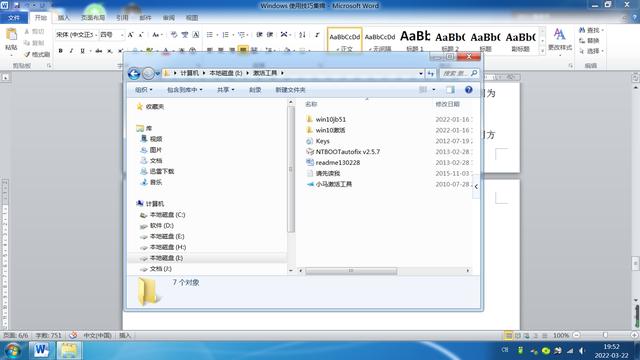Open the 组织 menu in Explorer
The width and height of the screenshot is (640, 360).
tap(144, 90)
